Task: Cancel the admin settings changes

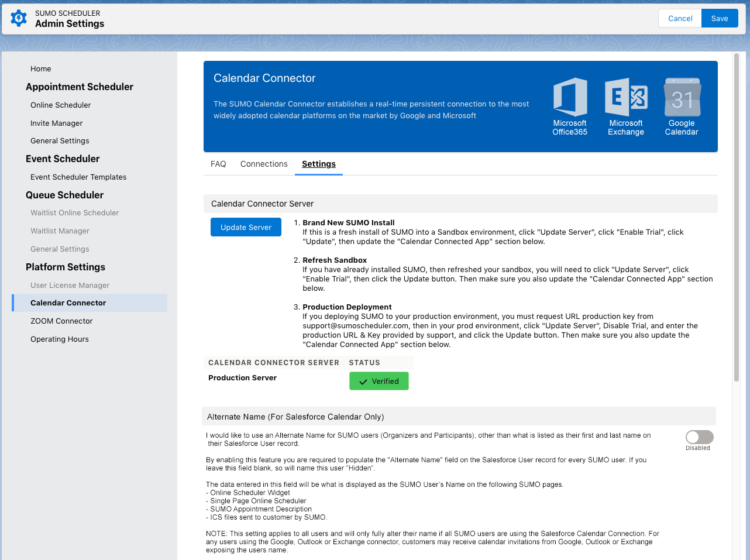Action: [x=680, y=18]
